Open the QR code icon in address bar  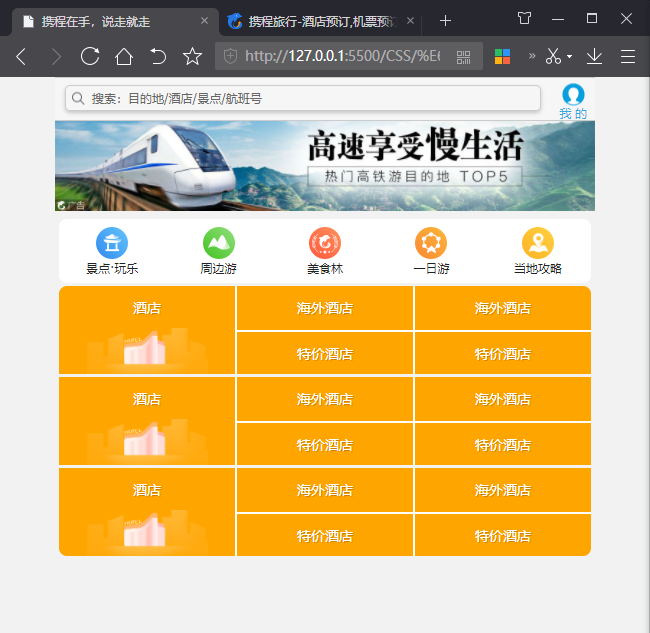(463, 57)
